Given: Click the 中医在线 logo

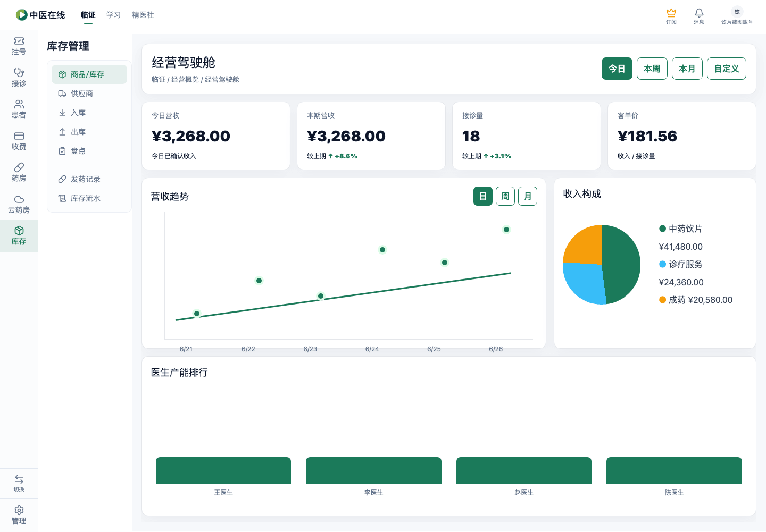Looking at the screenshot, I should tap(40, 15).
